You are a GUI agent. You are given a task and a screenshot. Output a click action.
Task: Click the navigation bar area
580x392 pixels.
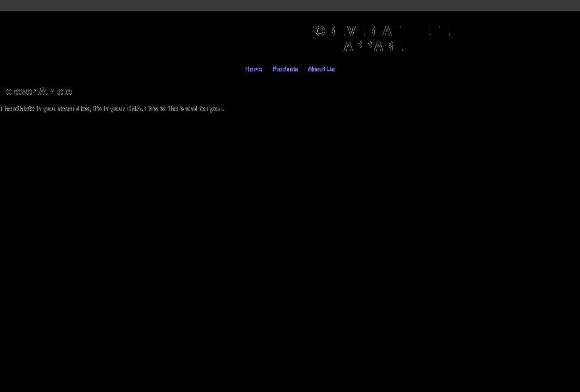[x=289, y=69]
